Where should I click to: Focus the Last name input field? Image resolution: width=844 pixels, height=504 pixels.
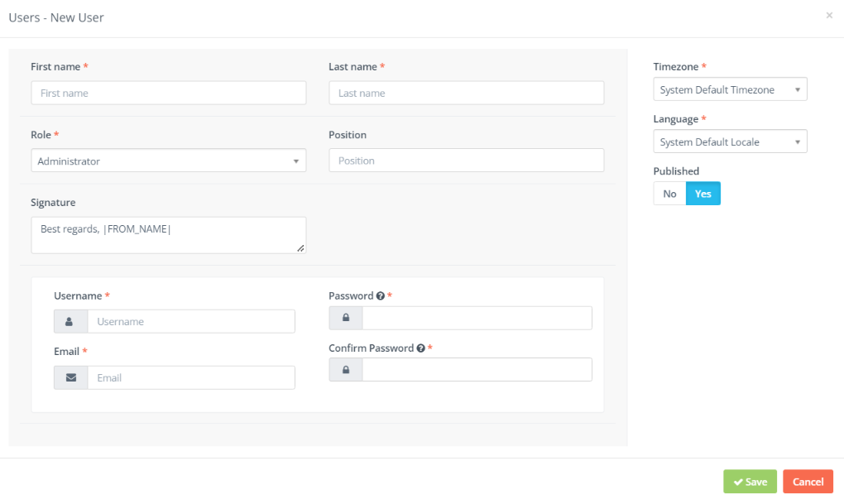click(x=466, y=93)
